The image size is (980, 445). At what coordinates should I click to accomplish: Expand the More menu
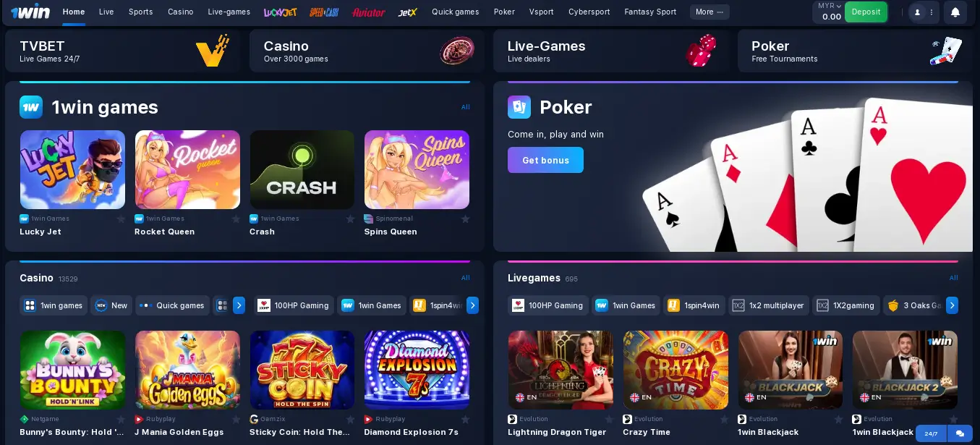click(x=710, y=12)
